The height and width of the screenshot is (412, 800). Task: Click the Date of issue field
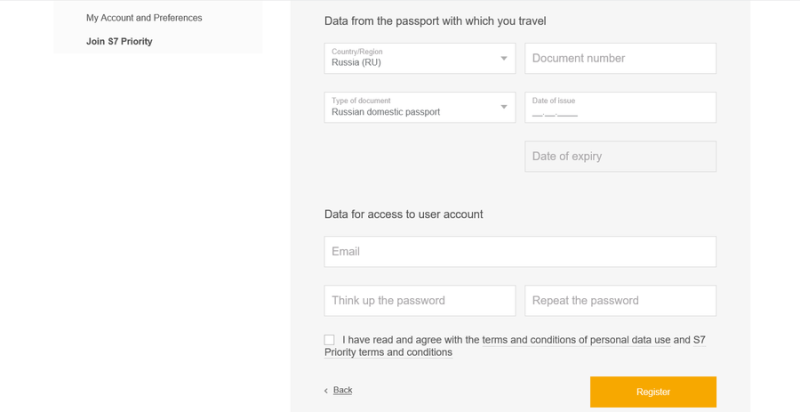(x=620, y=108)
